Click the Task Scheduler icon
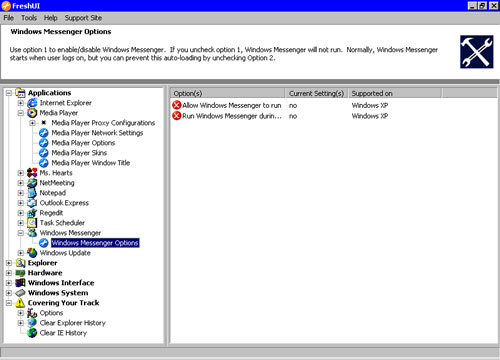 [32, 223]
